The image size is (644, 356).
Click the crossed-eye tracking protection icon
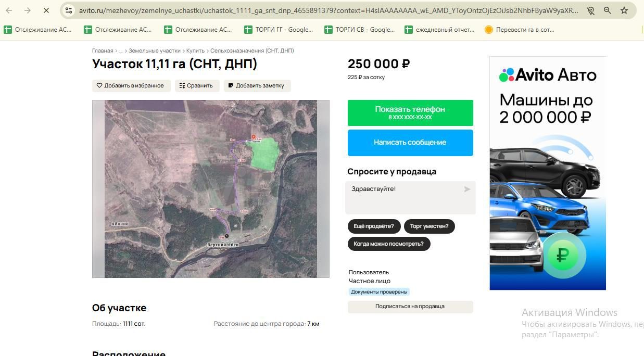pyautogui.click(x=590, y=10)
